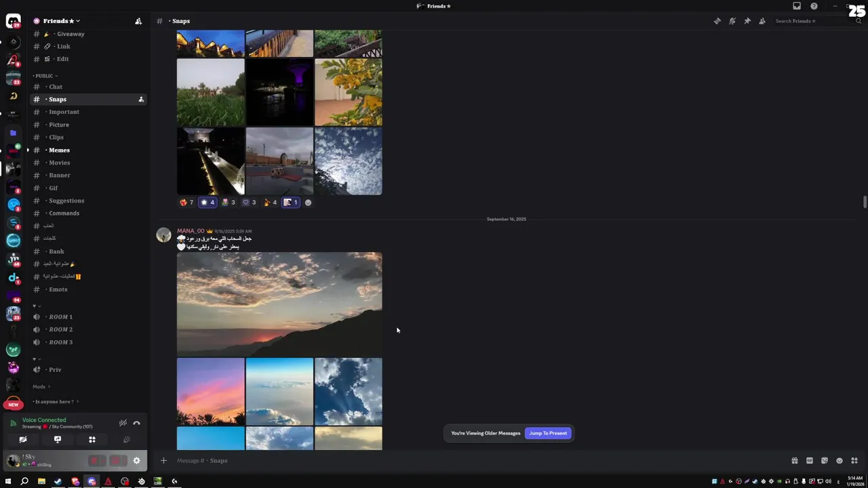868x488 pixels.
Task: Open notification settings bell icon
Action: coord(732,21)
